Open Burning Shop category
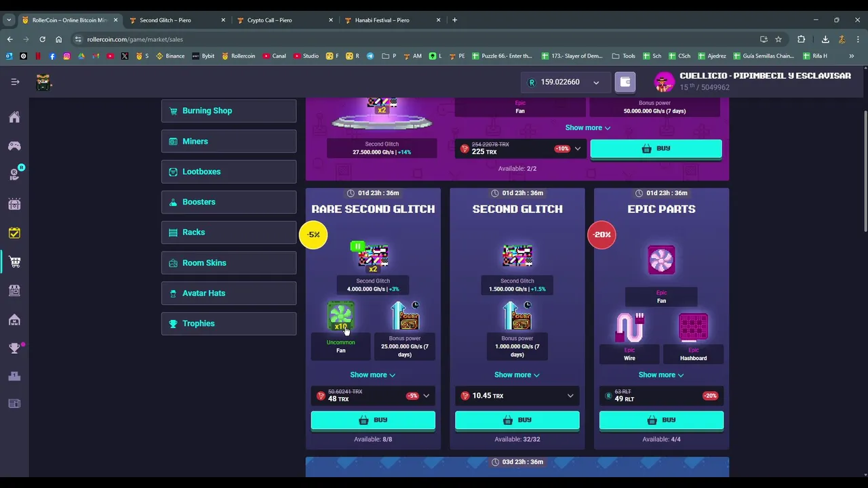868x488 pixels. coord(229,110)
